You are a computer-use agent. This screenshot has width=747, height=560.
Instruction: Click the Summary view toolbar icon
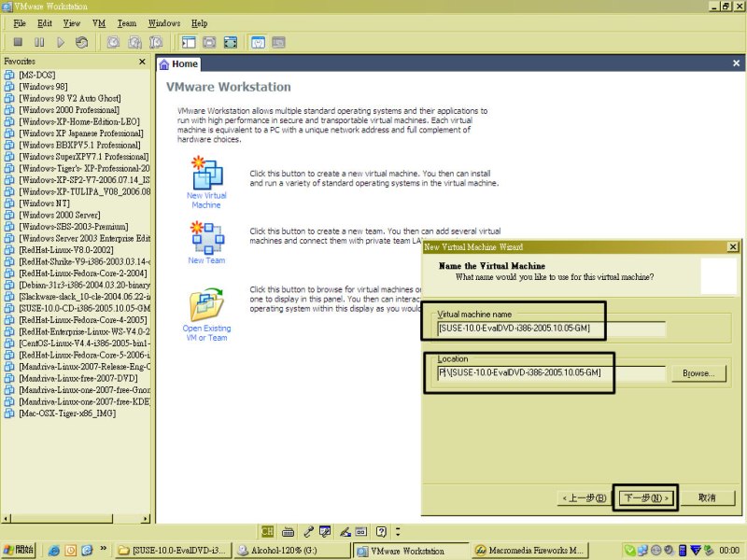(x=258, y=42)
